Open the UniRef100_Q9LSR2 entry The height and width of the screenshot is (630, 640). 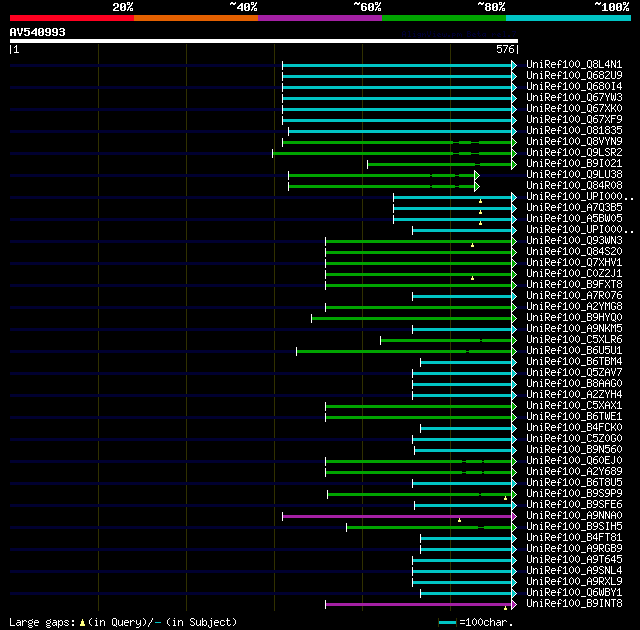pyautogui.click(x=574, y=153)
